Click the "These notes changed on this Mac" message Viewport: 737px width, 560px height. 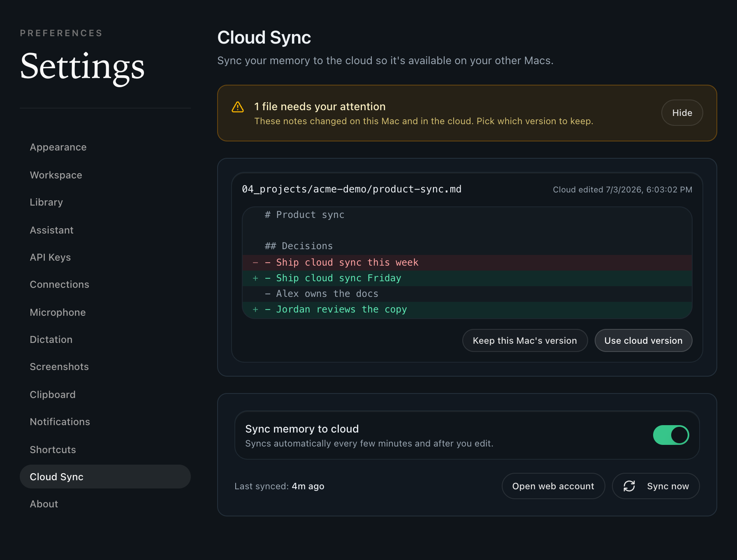424,121
